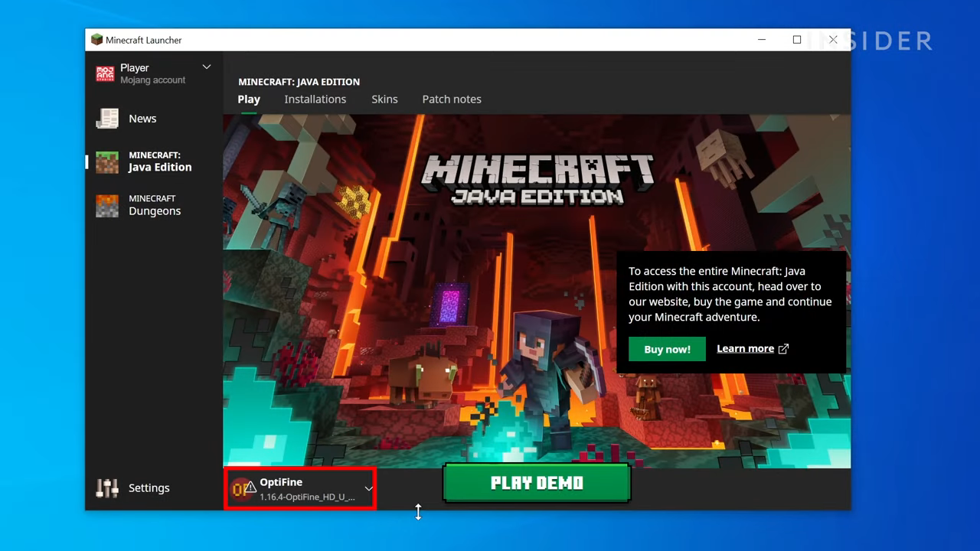Open the Settings sliders icon
This screenshot has height=551, width=980.
[x=107, y=487]
